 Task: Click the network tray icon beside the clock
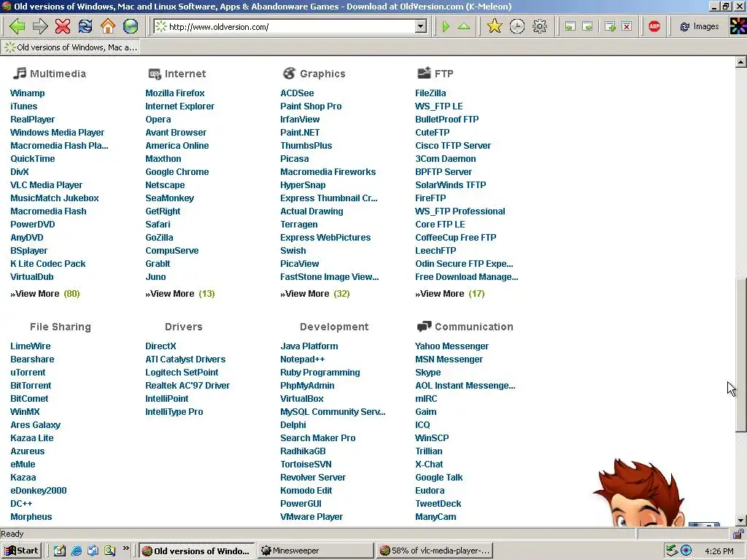coord(672,551)
